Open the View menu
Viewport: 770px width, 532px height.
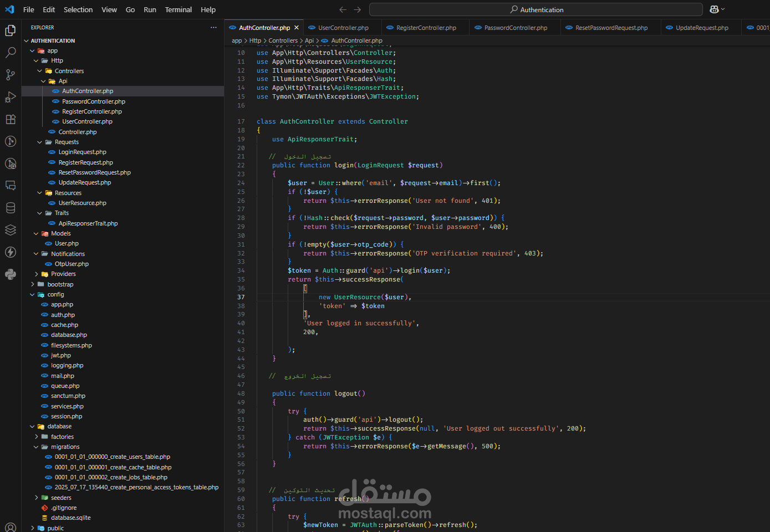[x=109, y=9]
